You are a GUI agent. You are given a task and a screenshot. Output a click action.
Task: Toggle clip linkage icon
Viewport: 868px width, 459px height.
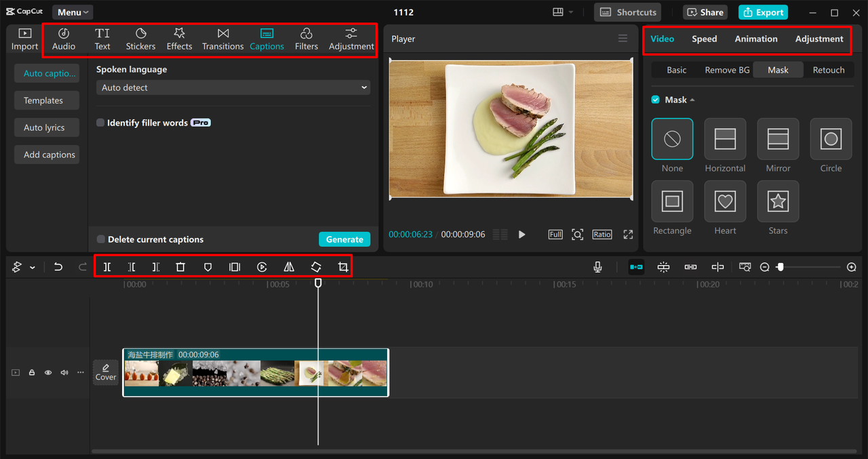[690, 267]
